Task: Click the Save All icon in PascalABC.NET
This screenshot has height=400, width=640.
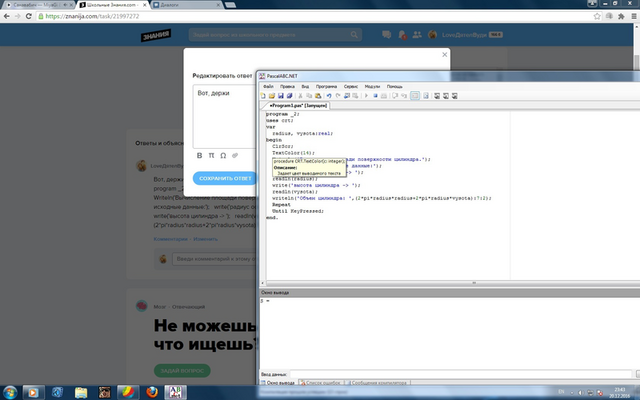Action: pos(289,96)
